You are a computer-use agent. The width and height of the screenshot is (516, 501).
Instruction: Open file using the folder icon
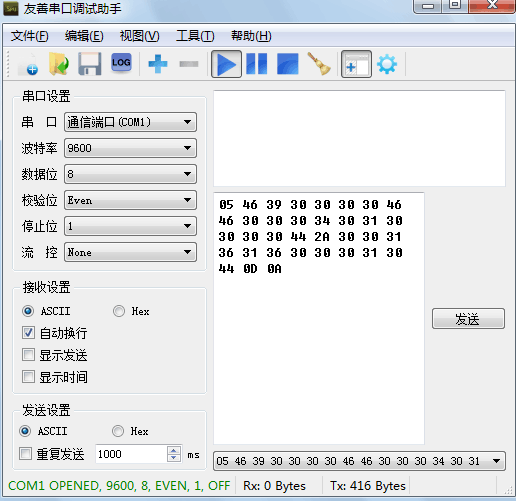point(59,64)
